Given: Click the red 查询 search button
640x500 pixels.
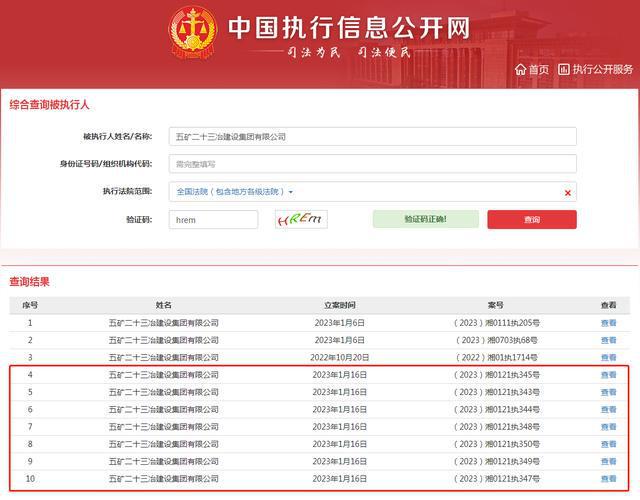Looking at the screenshot, I should click(532, 220).
